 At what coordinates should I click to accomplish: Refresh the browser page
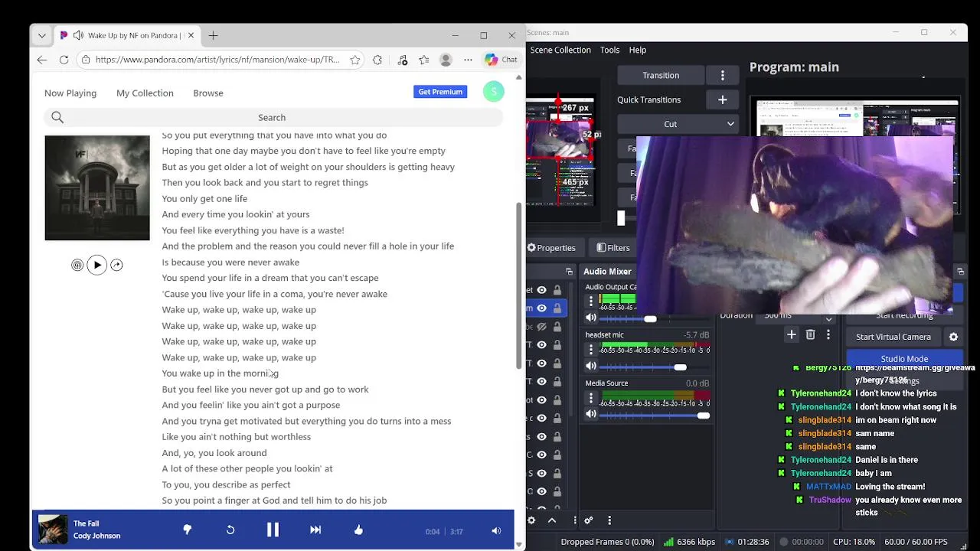point(64,60)
